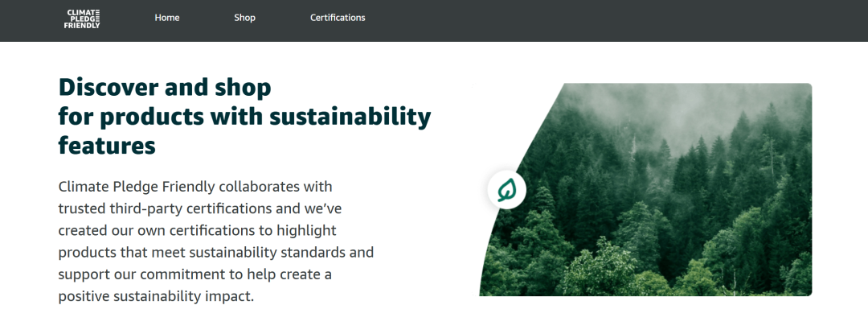The width and height of the screenshot is (868, 334).
Task: Click the Climate Pledge Friendly logo
Action: coord(82,19)
